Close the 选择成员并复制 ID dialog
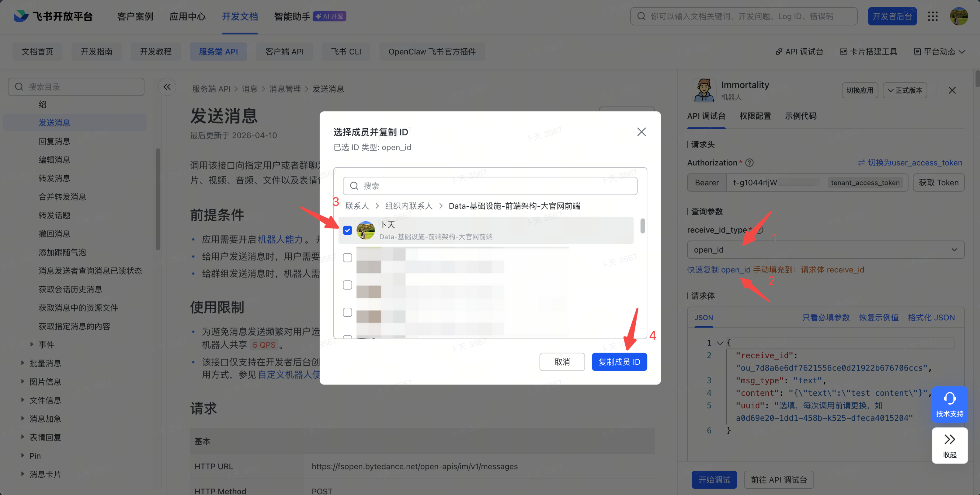 pos(641,132)
